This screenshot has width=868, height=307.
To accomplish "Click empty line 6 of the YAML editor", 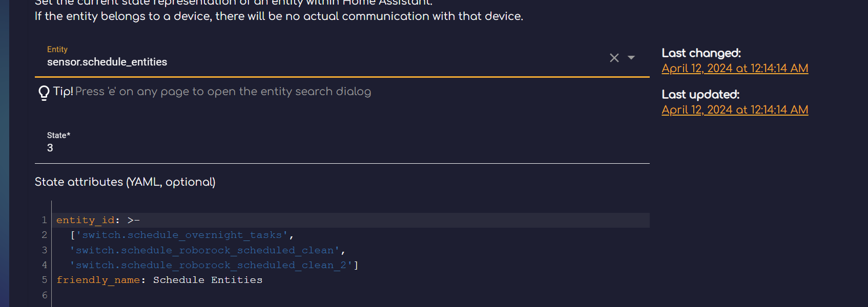I will (x=154, y=295).
